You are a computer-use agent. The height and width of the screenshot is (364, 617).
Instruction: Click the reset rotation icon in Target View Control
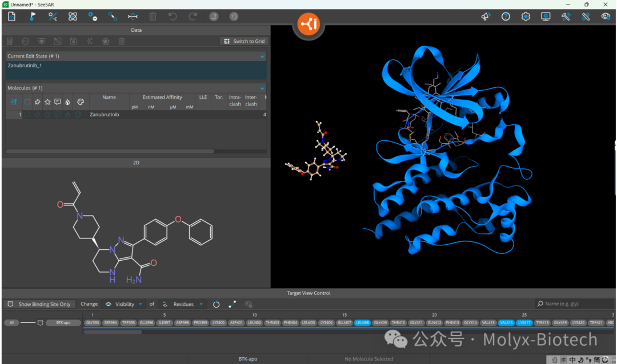pyautogui.click(x=216, y=304)
